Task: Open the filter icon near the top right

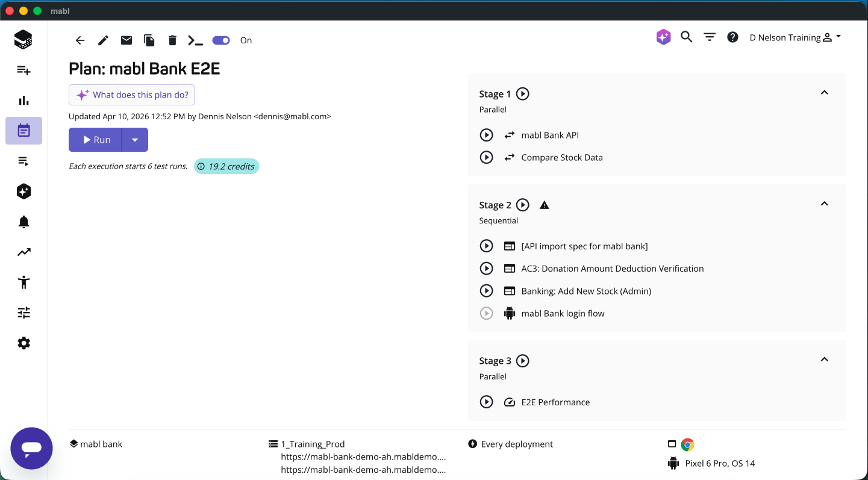Action: (709, 37)
